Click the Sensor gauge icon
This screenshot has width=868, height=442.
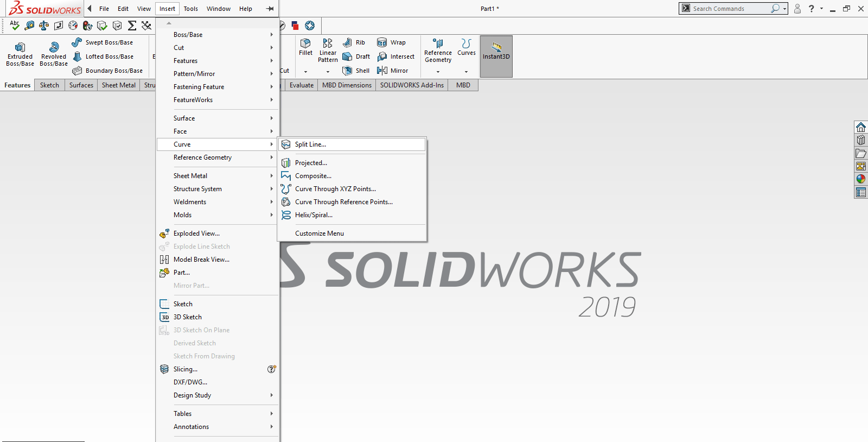pyautogui.click(x=73, y=26)
